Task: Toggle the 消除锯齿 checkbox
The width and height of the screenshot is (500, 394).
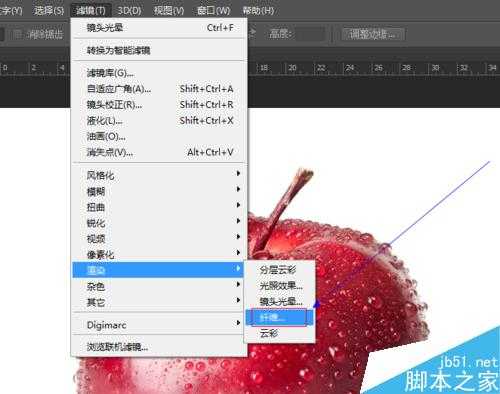Action: click(x=18, y=34)
